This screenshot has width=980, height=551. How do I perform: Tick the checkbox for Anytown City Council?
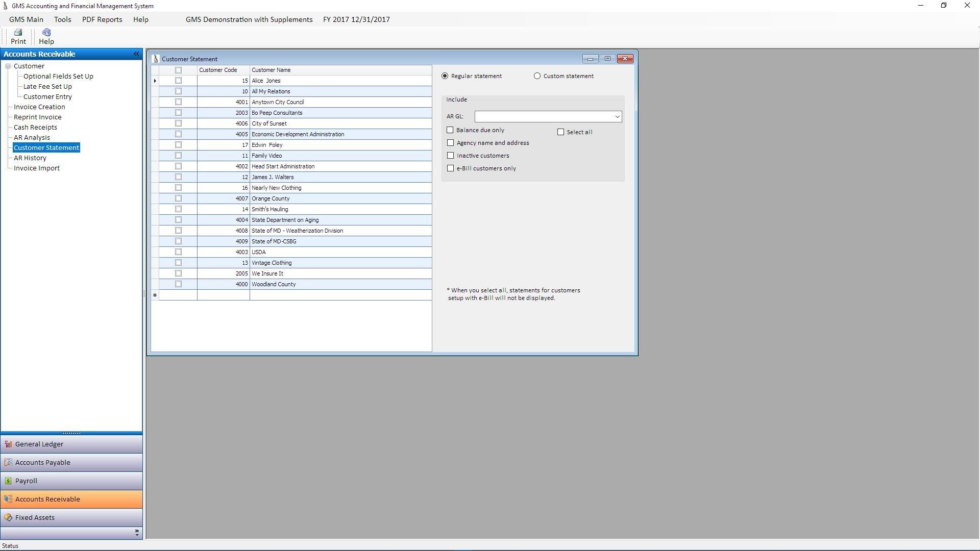(178, 102)
